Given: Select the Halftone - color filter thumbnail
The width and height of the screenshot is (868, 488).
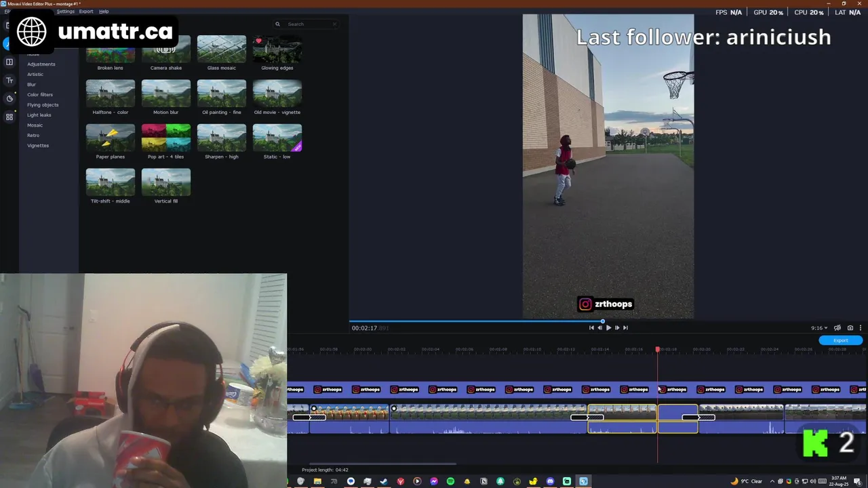Looking at the screenshot, I should (x=111, y=94).
